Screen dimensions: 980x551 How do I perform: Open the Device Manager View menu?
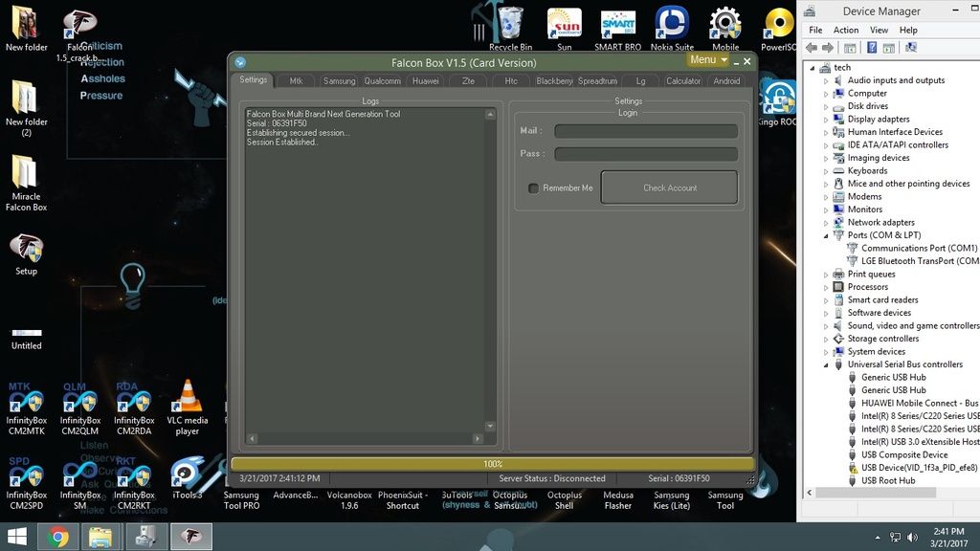879,30
